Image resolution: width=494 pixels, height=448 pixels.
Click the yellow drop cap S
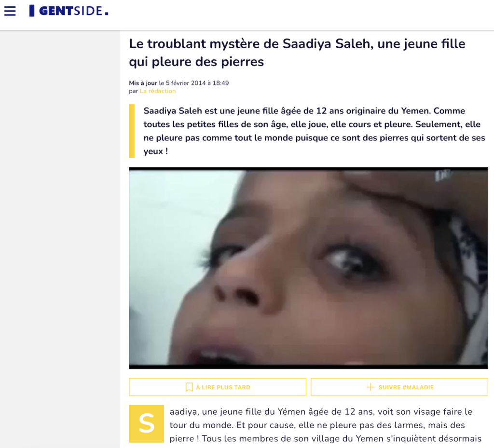pos(147,424)
